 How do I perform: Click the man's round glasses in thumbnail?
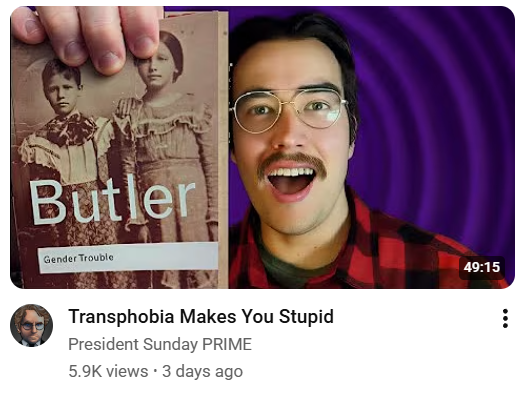click(x=289, y=109)
